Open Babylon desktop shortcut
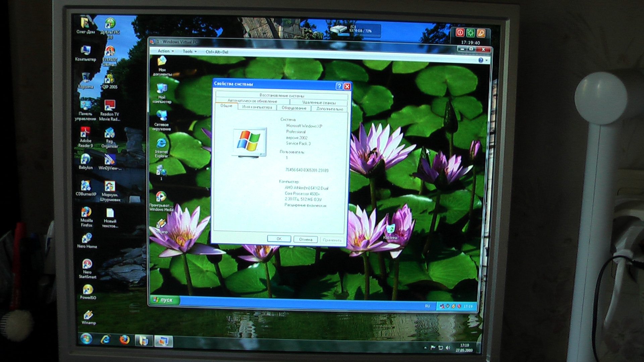644x362 pixels. point(86,162)
